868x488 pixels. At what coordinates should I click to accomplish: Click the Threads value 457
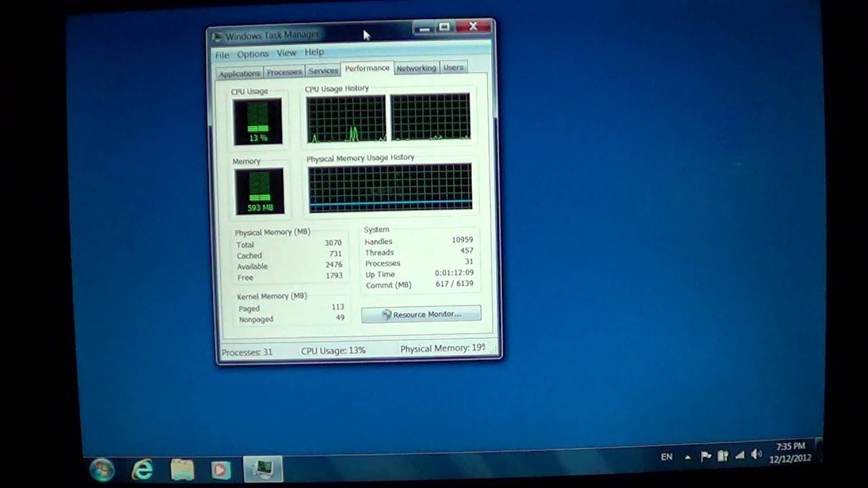click(466, 250)
